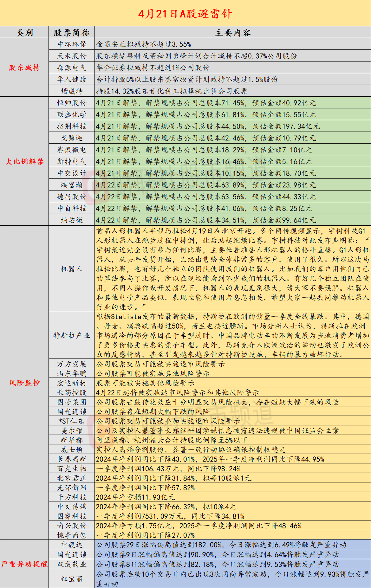The image size is (371, 588).
Task: Click the '类别' column header
Action: click(24, 32)
